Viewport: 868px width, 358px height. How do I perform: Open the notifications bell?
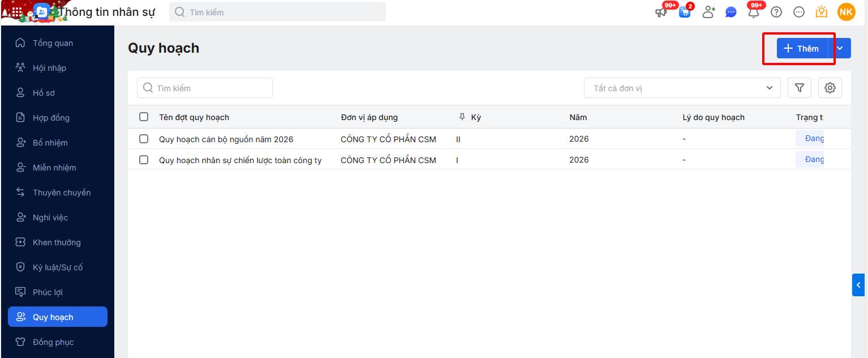753,12
